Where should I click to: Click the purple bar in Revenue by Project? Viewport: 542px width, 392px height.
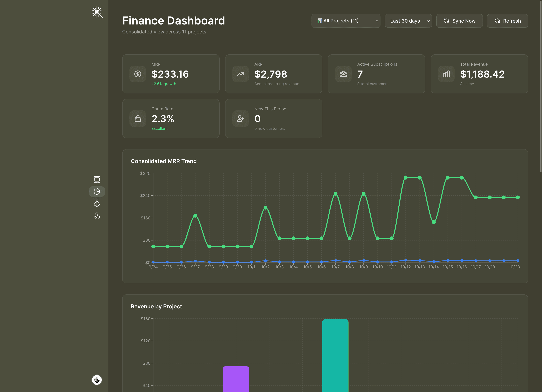236,379
